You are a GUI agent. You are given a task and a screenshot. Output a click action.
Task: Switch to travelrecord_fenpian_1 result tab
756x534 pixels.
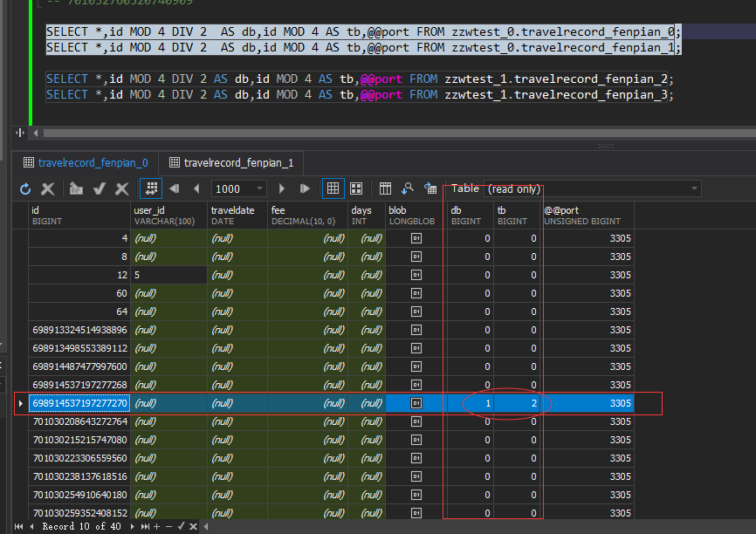point(231,163)
